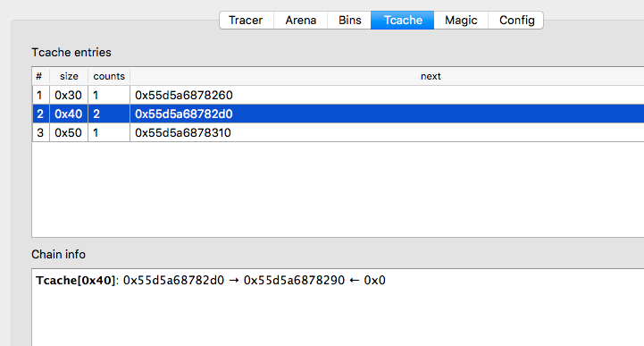Screen dimensions: 644x346
Task: Open the Arena tab
Action: pyautogui.click(x=301, y=21)
